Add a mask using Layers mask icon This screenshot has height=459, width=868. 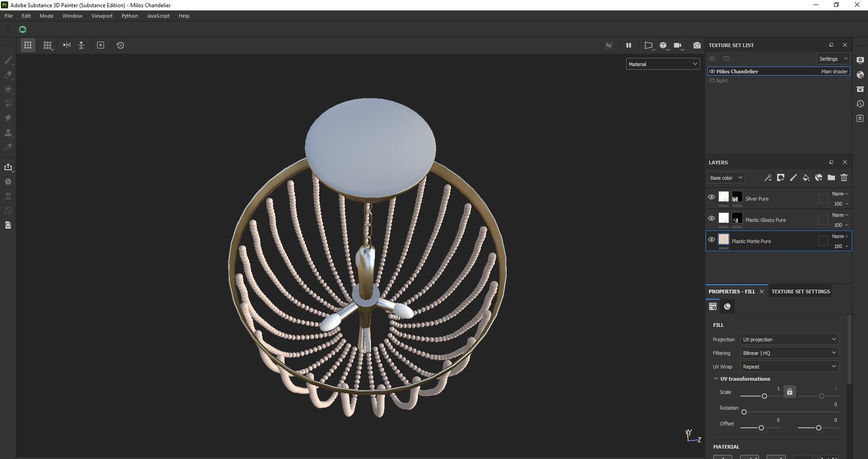(781, 178)
